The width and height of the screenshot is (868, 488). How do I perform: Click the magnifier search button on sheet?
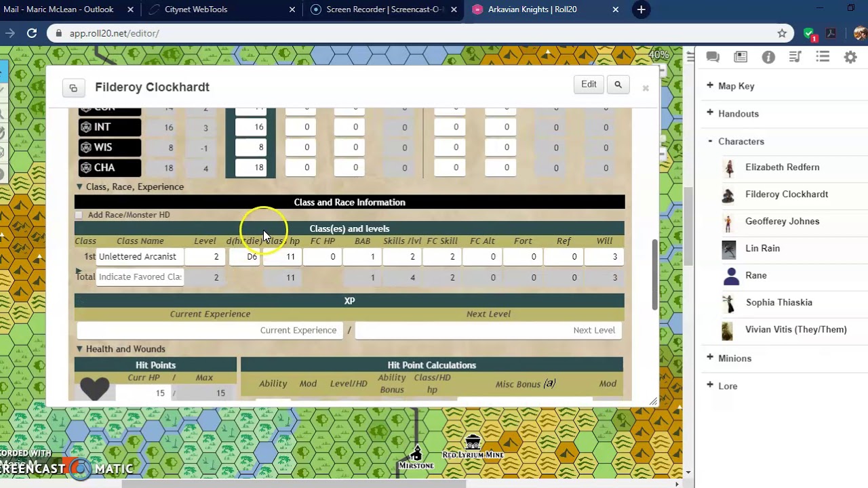point(618,85)
